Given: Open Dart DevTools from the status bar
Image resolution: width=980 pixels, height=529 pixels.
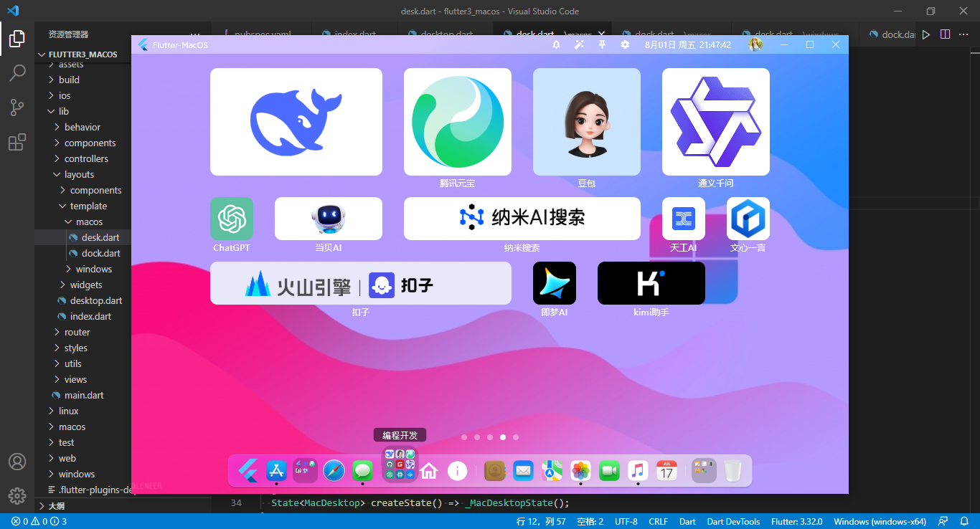Looking at the screenshot, I should [733, 521].
